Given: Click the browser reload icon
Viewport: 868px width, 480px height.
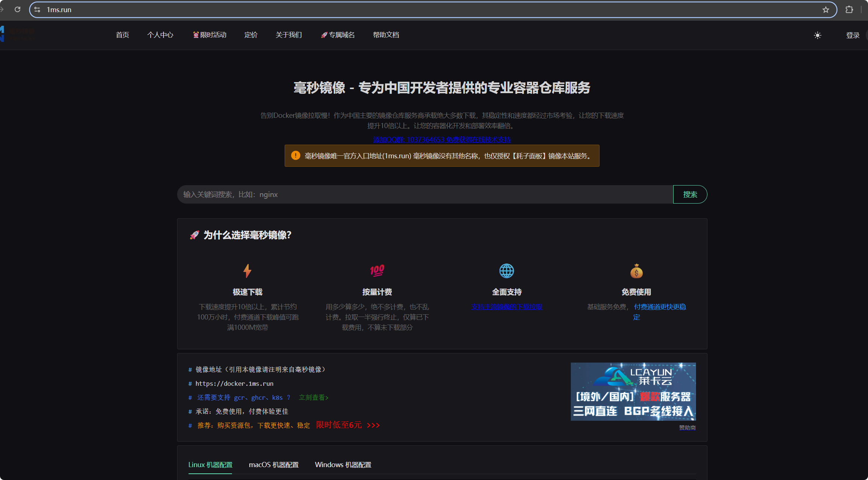Looking at the screenshot, I should pyautogui.click(x=17, y=10).
